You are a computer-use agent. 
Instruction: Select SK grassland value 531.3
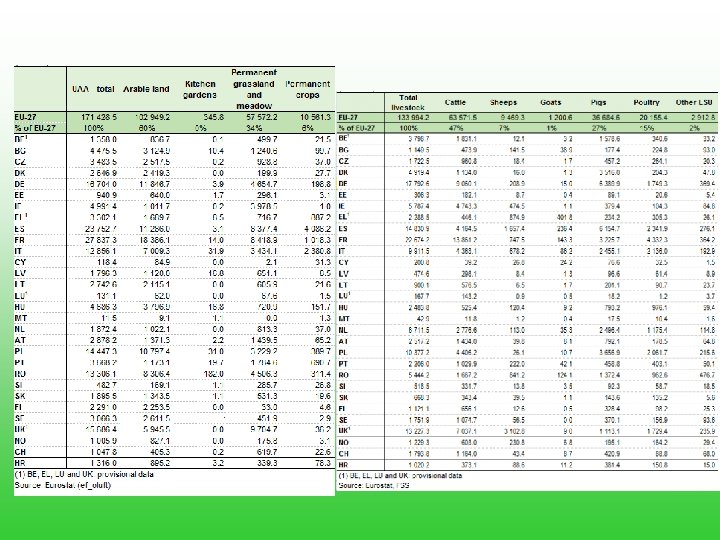pyautogui.click(x=267, y=396)
